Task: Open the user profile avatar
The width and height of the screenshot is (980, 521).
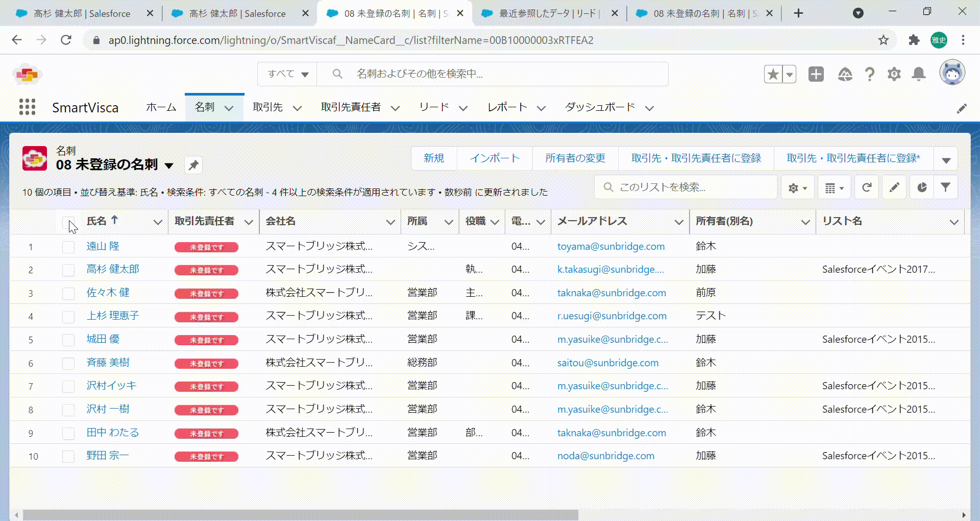Action: point(952,73)
